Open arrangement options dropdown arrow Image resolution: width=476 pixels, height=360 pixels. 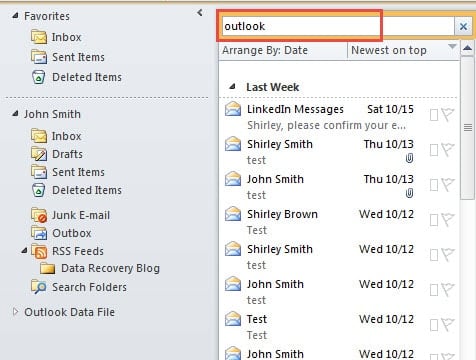point(452,46)
